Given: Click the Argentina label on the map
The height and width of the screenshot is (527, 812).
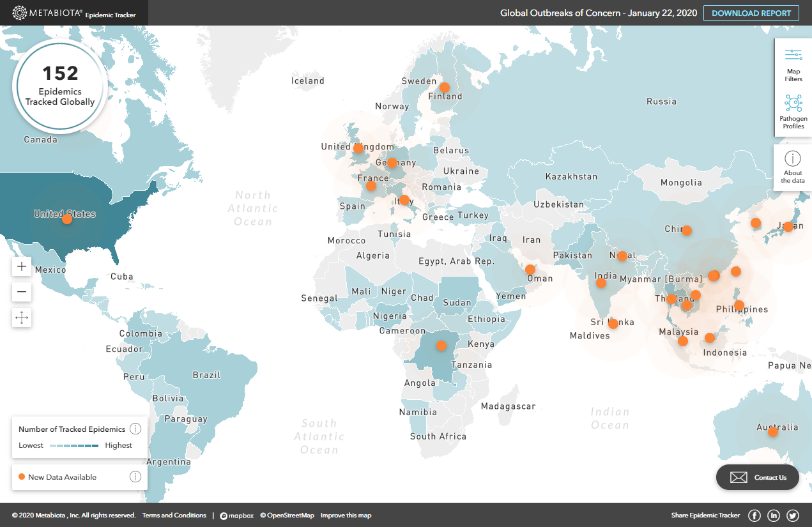Looking at the screenshot, I should 169,462.
